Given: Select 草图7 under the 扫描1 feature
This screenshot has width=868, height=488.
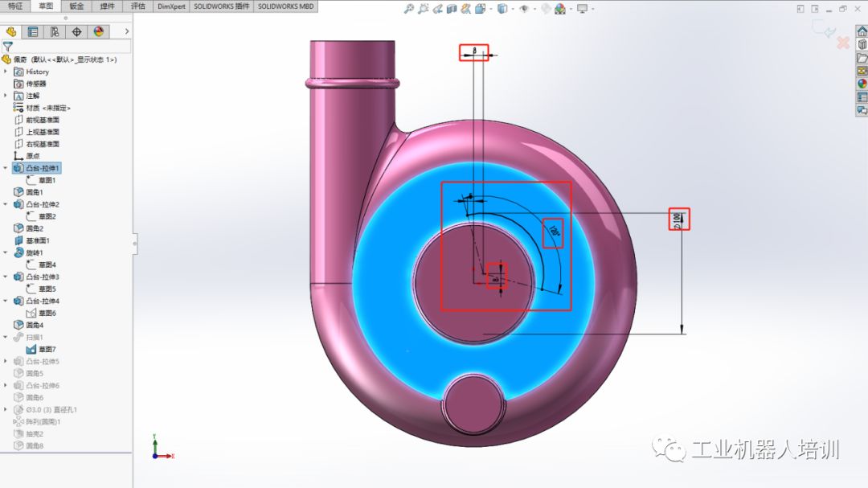Looking at the screenshot, I should point(47,349).
